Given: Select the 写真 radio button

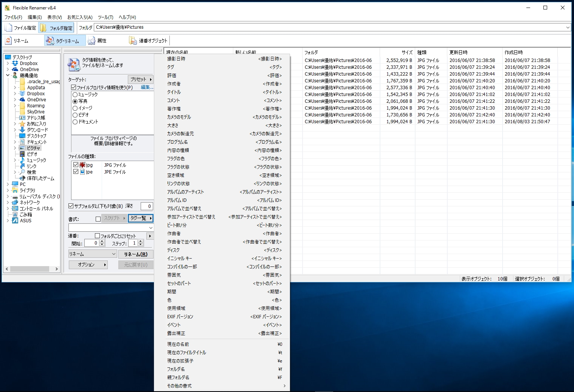Looking at the screenshot, I should 75,101.
